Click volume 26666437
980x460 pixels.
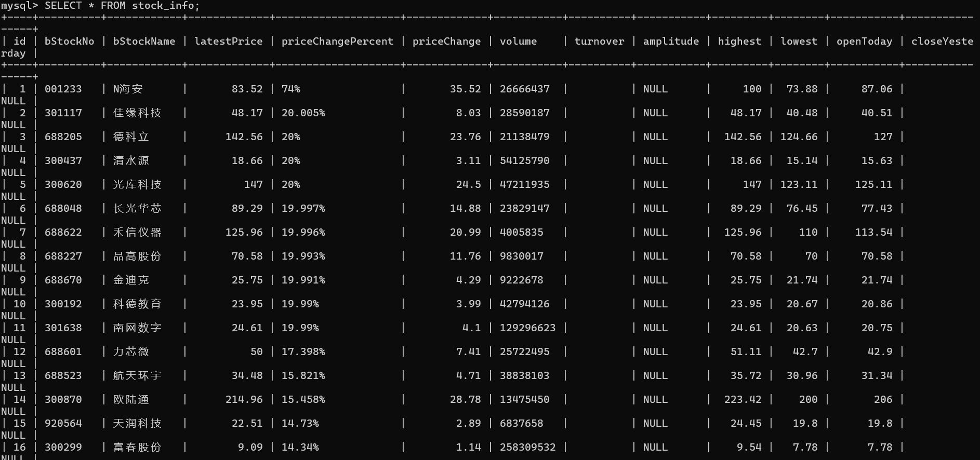(x=525, y=89)
